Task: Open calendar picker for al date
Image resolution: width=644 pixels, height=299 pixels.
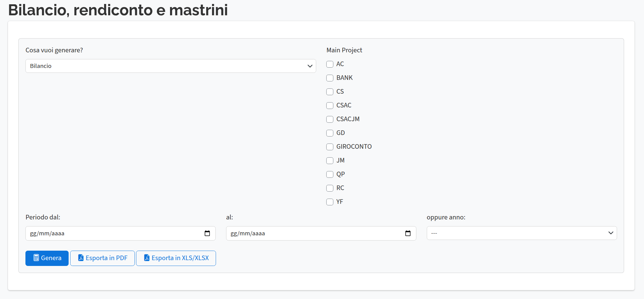Action: pos(408,233)
